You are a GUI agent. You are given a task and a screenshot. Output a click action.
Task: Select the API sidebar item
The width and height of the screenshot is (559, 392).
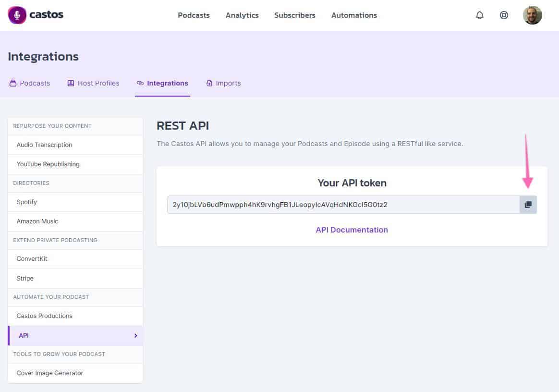click(x=75, y=336)
